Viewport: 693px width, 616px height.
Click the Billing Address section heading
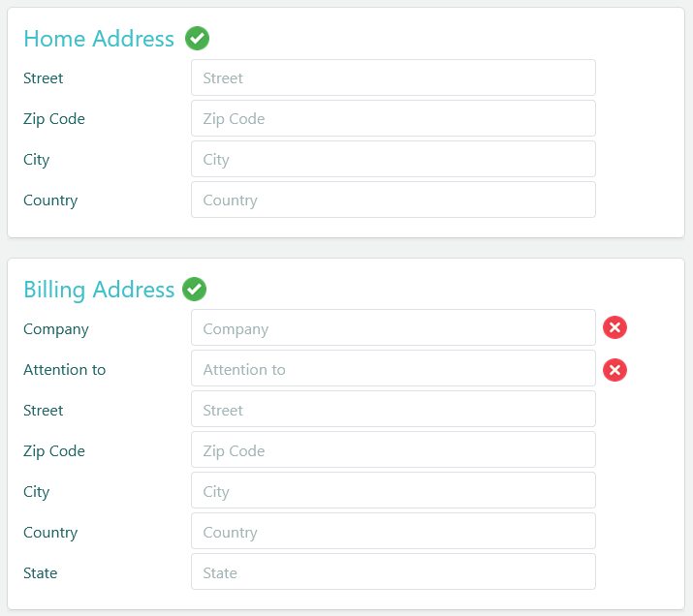(x=99, y=289)
